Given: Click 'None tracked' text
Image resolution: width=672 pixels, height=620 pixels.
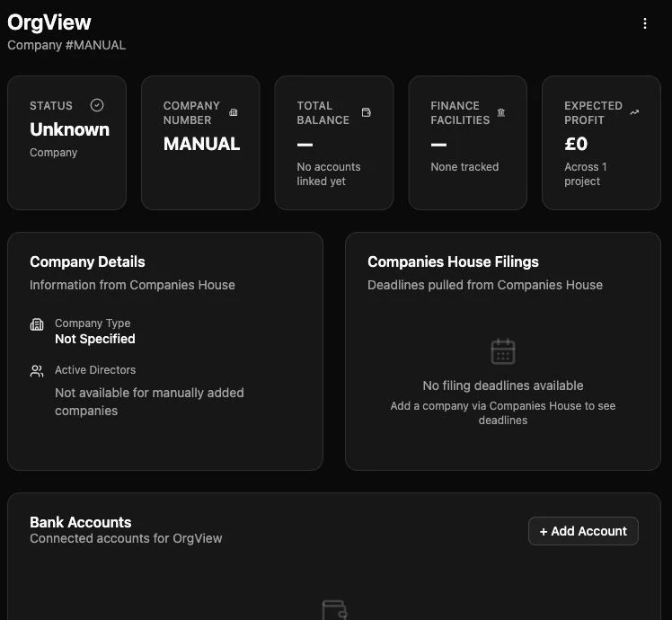Looking at the screenshot, I should pyautogui.click(x=464, y=167).
